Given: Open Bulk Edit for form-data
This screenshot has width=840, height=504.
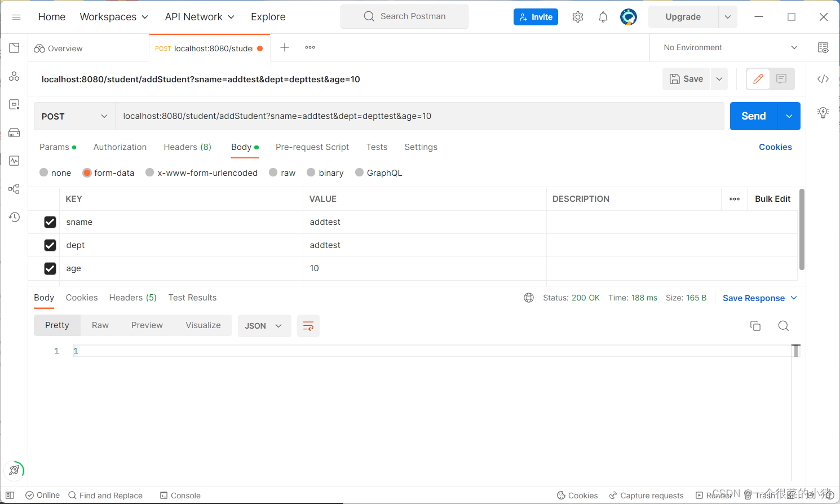Looking at the screenshot, I should (x=772, y=199).
